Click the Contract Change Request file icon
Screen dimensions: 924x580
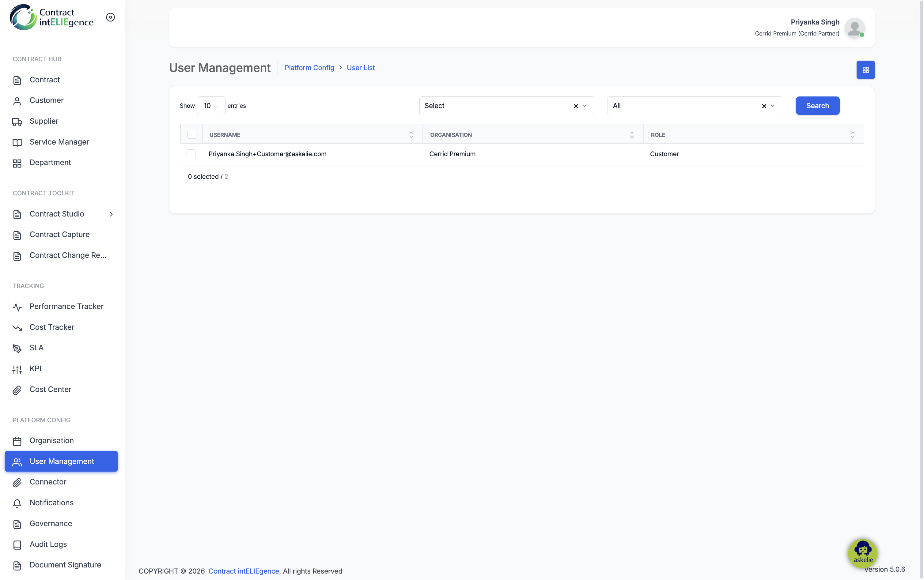pos(17,256)
